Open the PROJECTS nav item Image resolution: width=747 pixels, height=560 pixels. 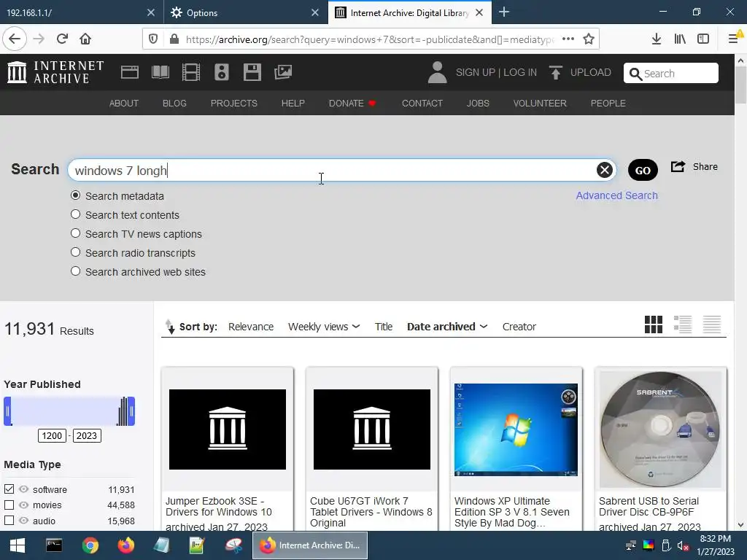point(234,104)
